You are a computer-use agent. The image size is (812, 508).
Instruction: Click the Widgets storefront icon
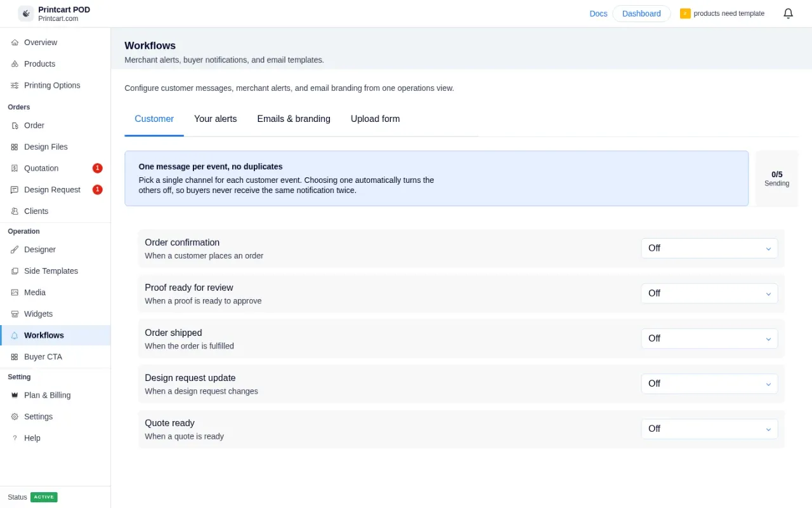(15, 314)
